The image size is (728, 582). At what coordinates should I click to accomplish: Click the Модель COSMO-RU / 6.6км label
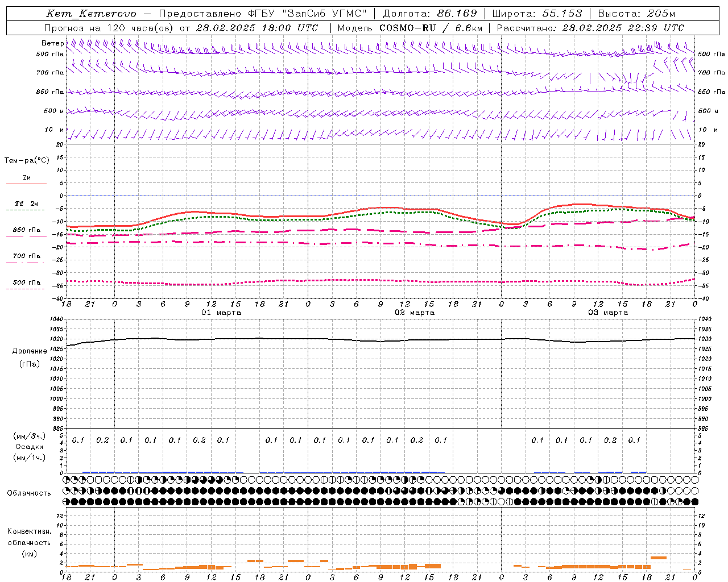(x=410, y=28)
